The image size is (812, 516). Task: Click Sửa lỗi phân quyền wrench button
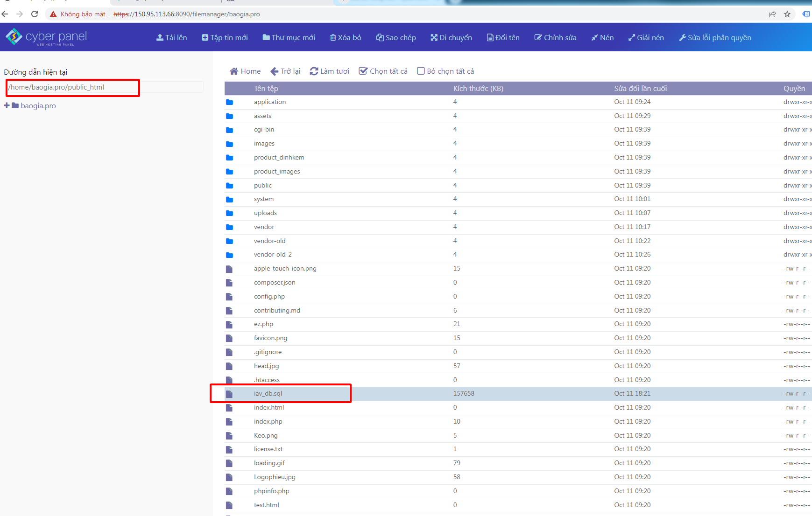coord(682,37)
